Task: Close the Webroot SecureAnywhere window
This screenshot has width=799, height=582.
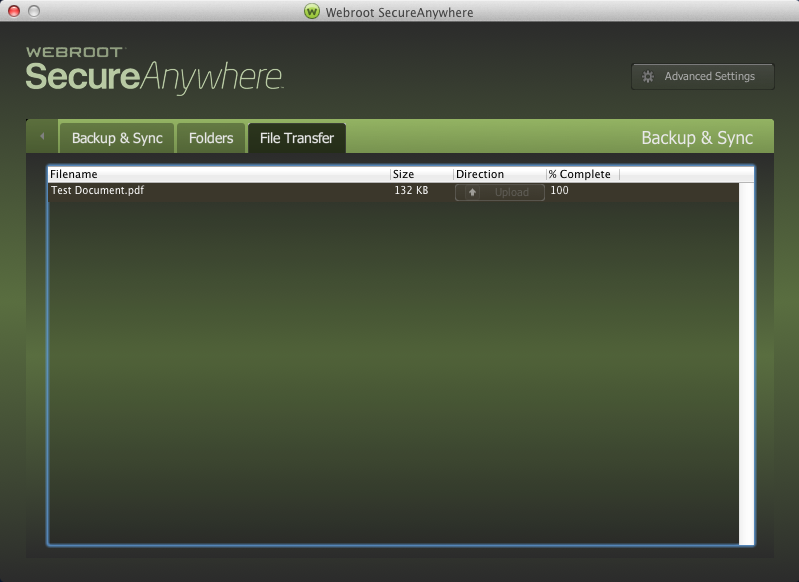Action: click(14, 11)
